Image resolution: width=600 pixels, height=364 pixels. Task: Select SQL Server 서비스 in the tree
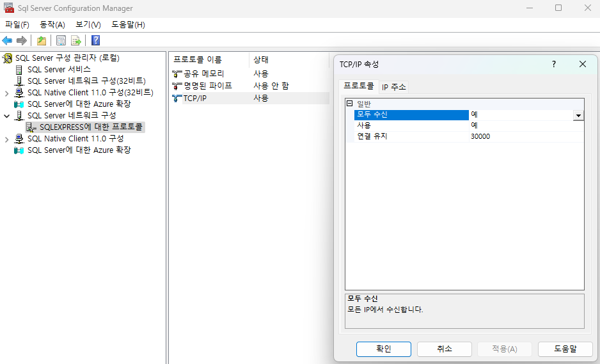(x=59, y=70)
